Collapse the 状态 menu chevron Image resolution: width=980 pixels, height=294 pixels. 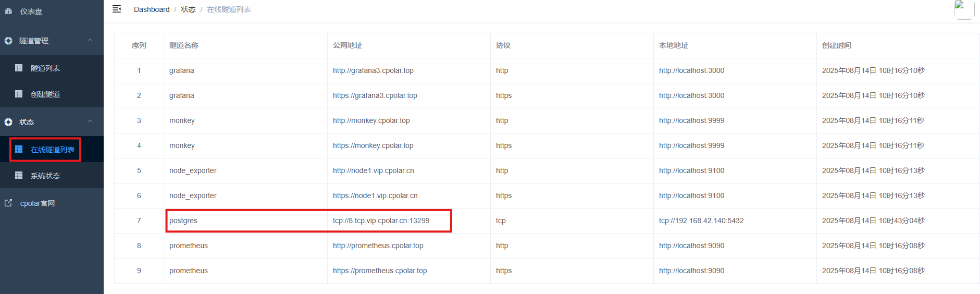pyautogui.click(x=90, y=121)
